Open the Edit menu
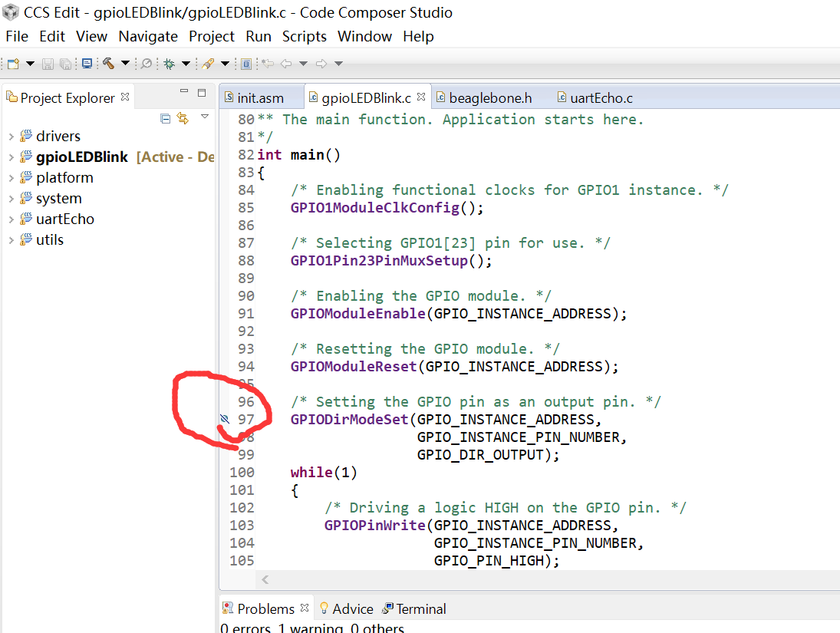The height and width of the screenshot is (633, 840). 52,37
